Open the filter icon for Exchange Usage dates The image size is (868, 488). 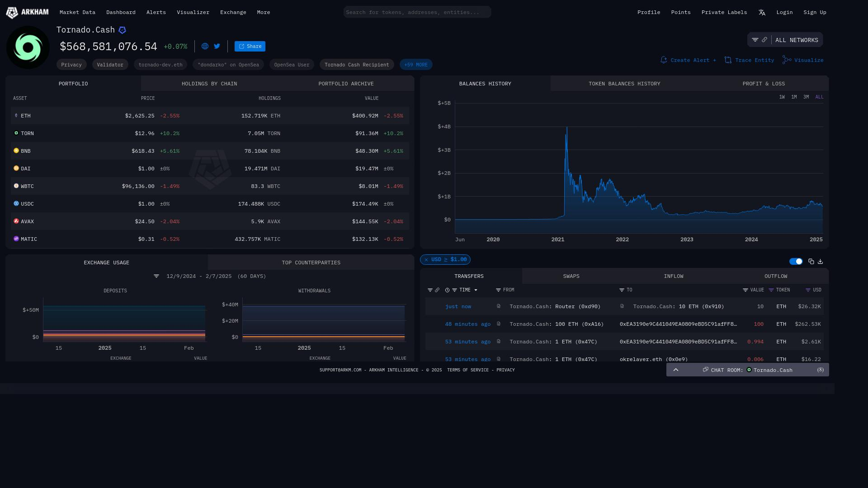pos(156,276)
